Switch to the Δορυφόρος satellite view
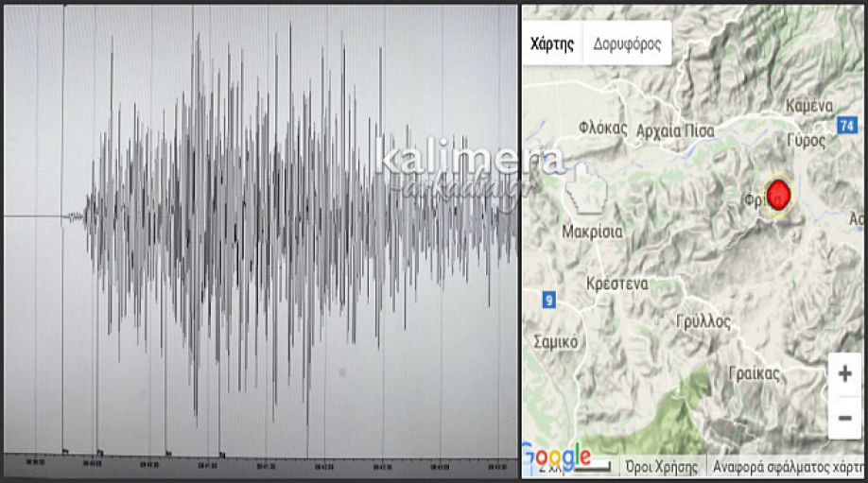Screen dimensions: 868x483 point(627,43)
